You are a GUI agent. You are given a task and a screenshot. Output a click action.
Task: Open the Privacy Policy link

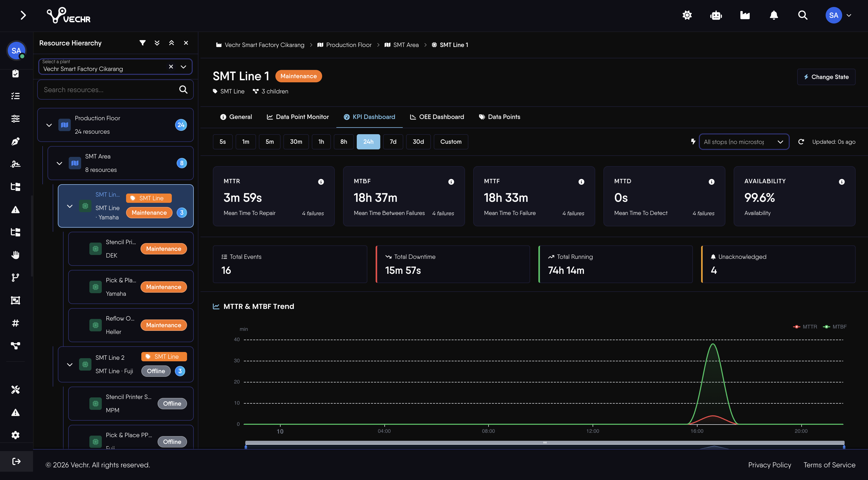(x=770, y=465)
